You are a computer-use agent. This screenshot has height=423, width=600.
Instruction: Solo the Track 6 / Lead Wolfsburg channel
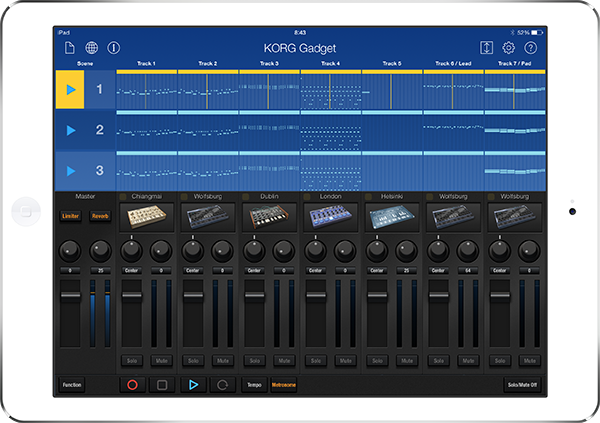439,361
